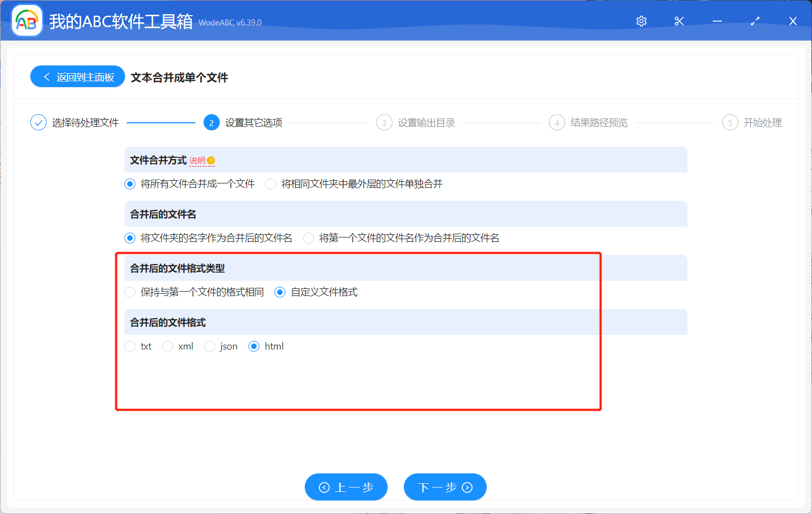The image size is (812, 514).
Task: Select 将相同文件夹中最外层的文件单独合并 option
Action: [x=271, y=184]
